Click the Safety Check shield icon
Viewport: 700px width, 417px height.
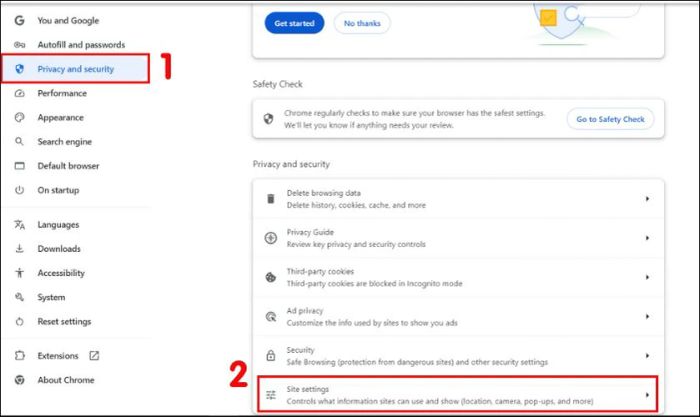point(268,119)
